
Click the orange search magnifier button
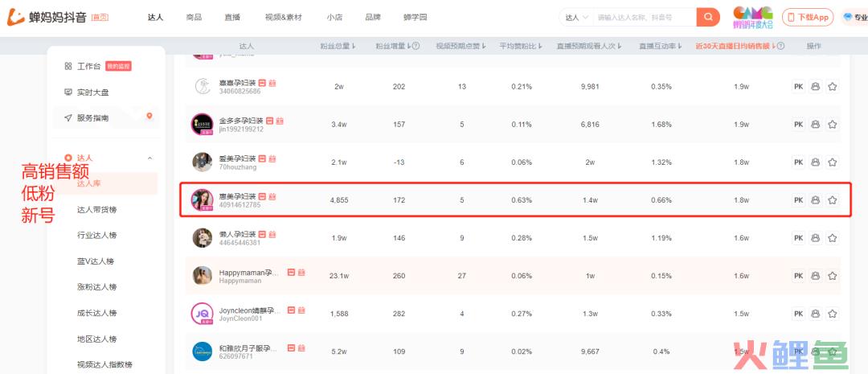point(708,17)
